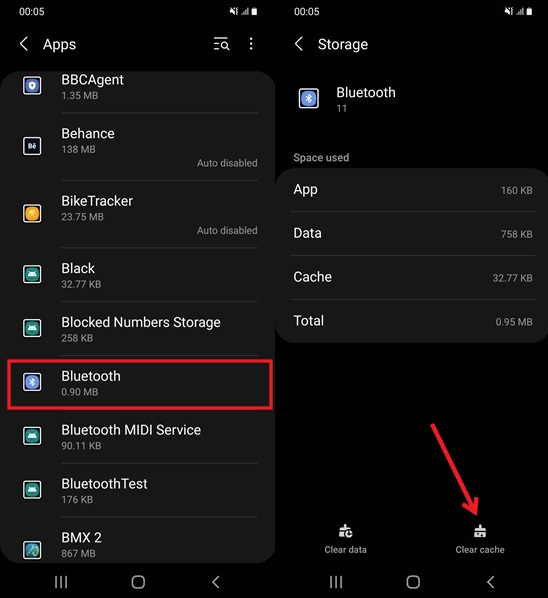Tap the Clear cache broom icon
The image size is (548, 598).
click(x=480, y=530)
